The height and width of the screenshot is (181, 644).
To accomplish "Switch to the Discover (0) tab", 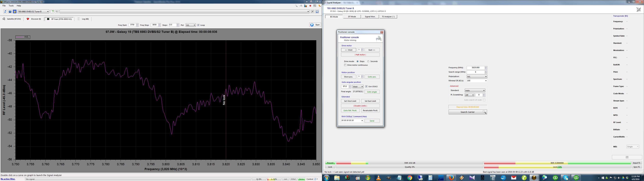I will point(34,19).
